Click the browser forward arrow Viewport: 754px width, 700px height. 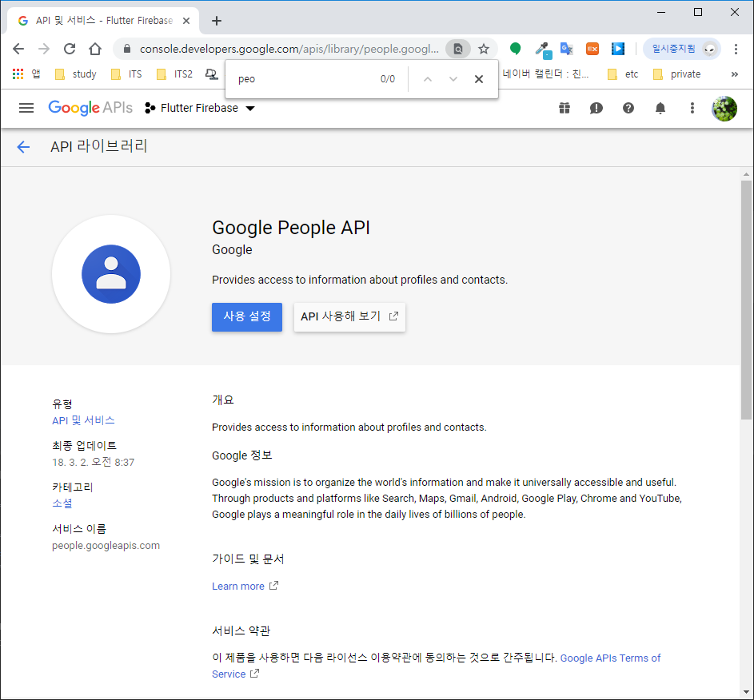tap(44, 49)
